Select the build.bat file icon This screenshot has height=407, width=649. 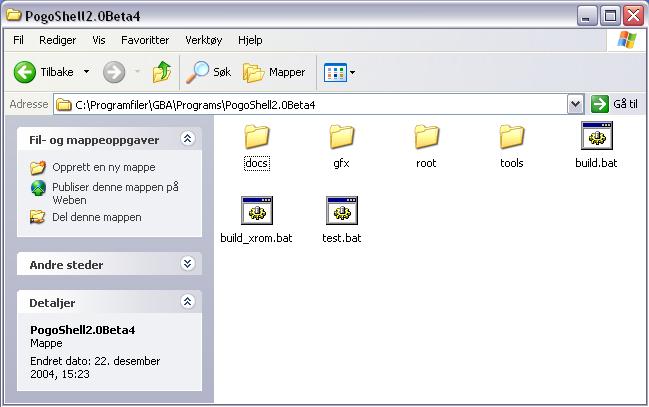click(596, 136)
